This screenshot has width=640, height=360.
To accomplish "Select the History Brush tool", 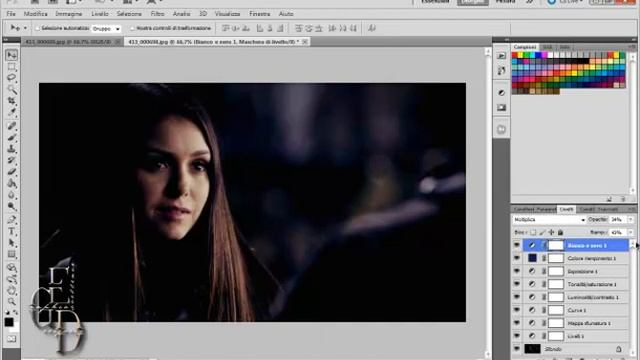I will [x=12, y=160].
